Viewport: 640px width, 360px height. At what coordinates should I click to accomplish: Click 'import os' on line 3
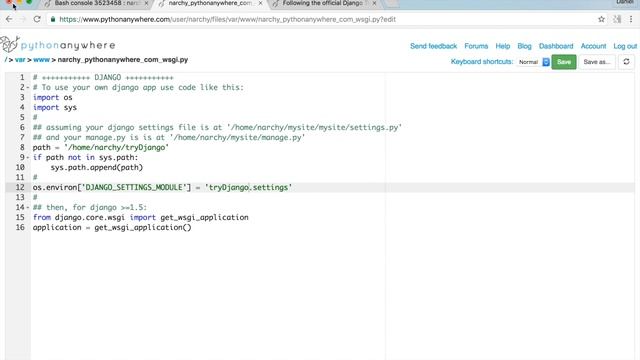pyautogui.click(x=53, y=98)
